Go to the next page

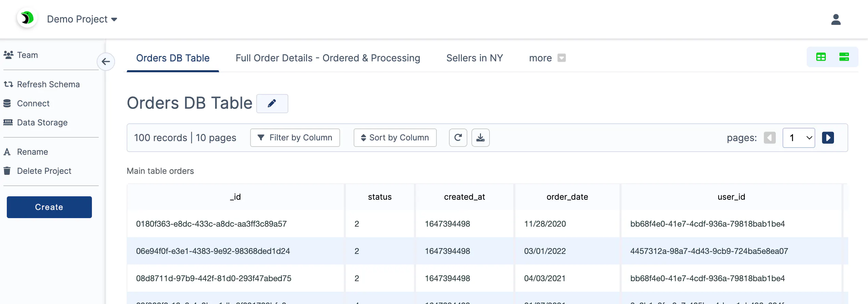pyautogui.click(x=828, y=138)
